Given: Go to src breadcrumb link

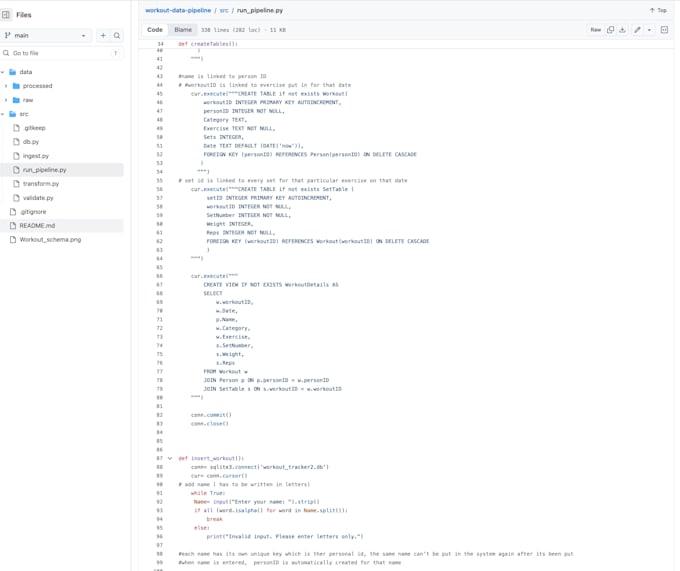Looking at the screenshot, I should tap(224, 10).
